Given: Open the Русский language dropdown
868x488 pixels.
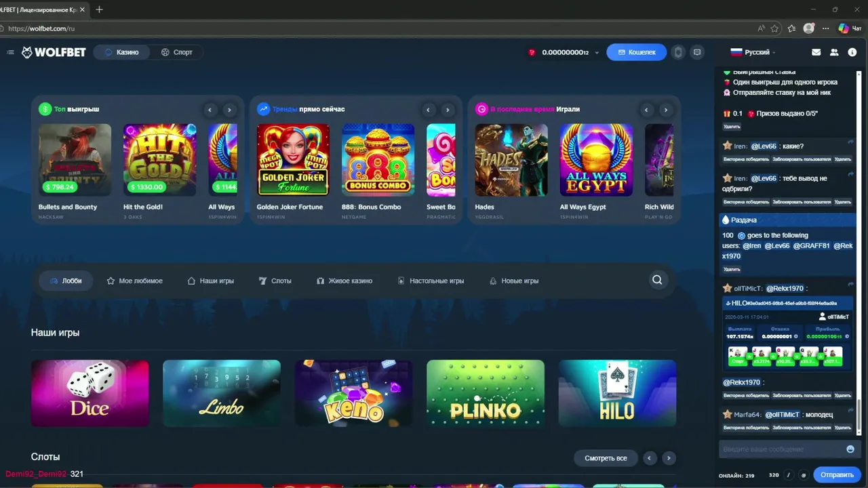Looking at the screenshot, I should pyautogui.click(x=753, y=52).
